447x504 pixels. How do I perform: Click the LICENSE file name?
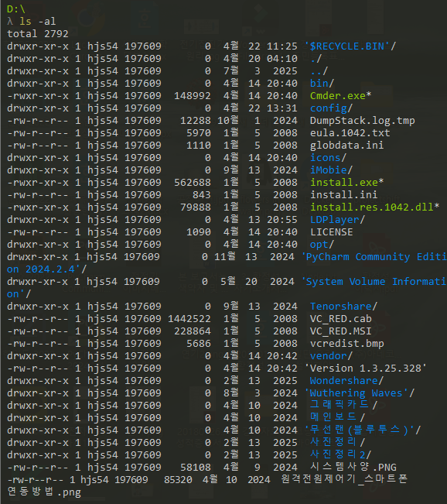click(332, 232)
